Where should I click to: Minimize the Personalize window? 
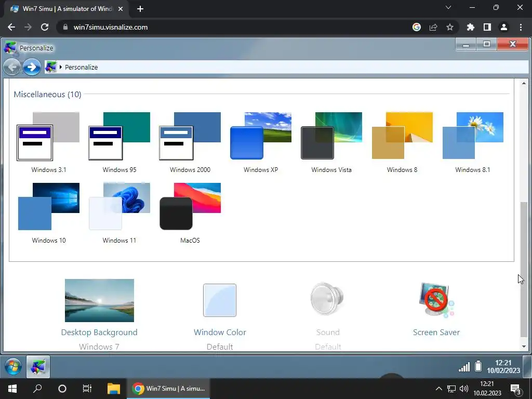(466, 44)
